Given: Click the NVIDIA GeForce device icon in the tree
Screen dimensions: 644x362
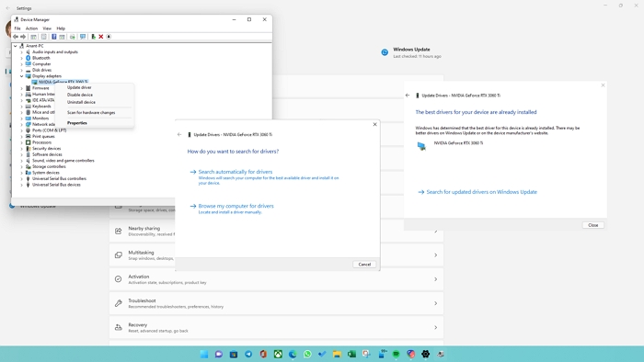Looking at the screenshot, I should [x=35, y=82].
